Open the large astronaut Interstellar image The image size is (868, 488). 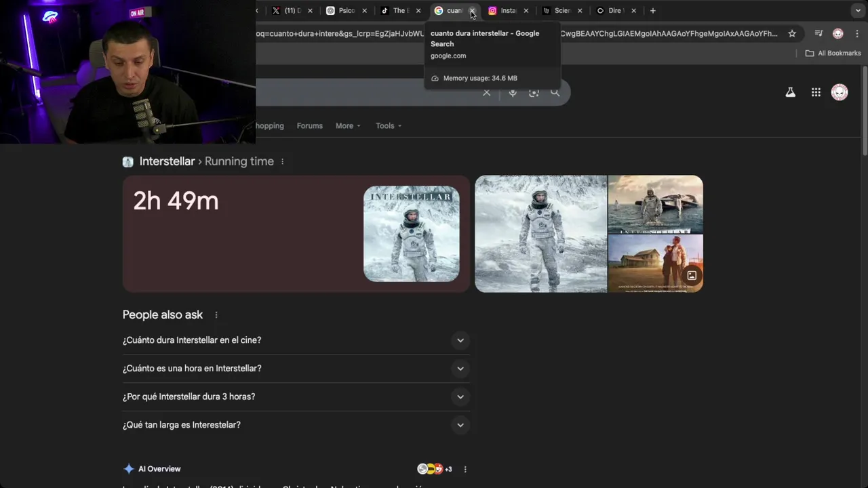[x=541, y=234]
